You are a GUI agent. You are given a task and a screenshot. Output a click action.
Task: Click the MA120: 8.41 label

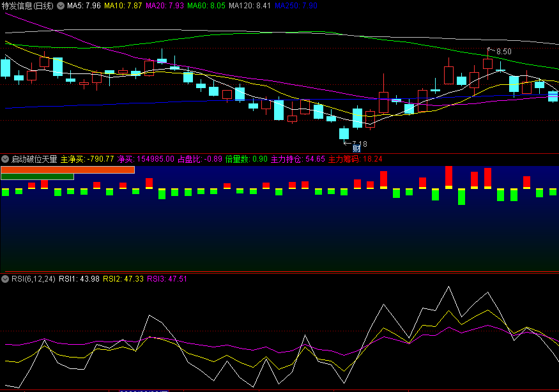click(250, 6)
